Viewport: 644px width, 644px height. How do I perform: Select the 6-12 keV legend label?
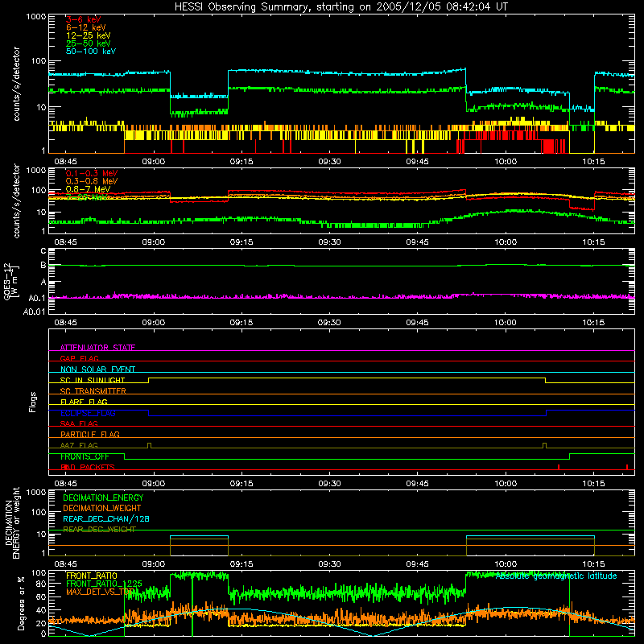[86, 27]
